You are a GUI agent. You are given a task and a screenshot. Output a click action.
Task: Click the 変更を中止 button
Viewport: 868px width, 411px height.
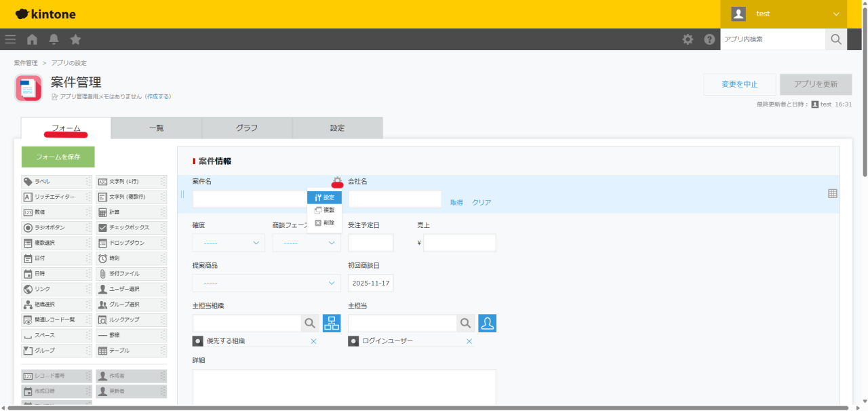739,85
